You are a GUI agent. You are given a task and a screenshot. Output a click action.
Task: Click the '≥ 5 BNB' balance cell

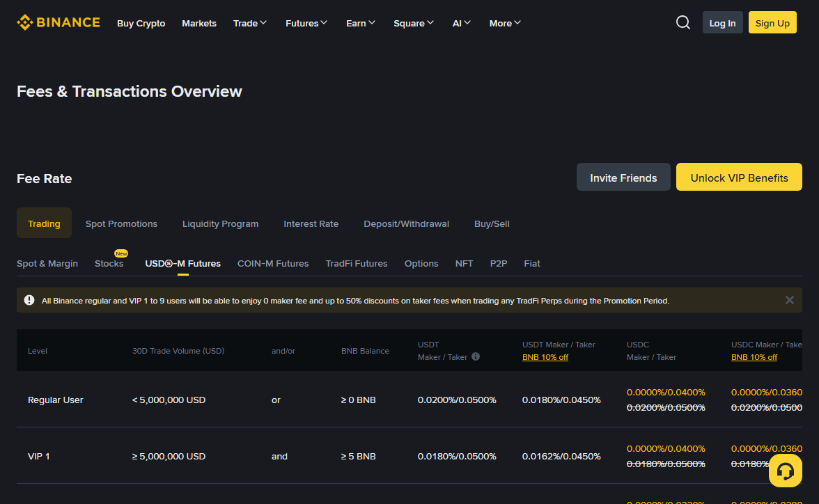[358, 456]
